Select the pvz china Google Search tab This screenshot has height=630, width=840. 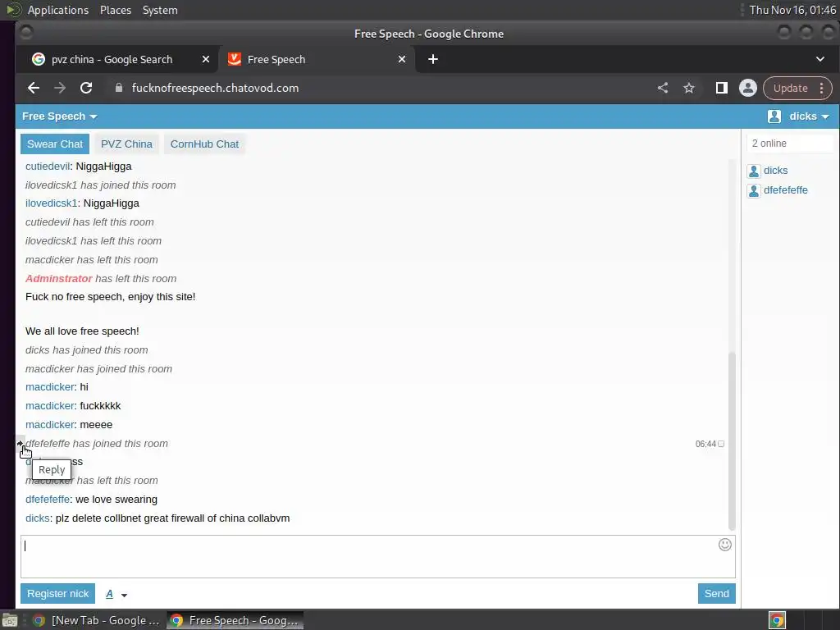[x=117, y=59]
